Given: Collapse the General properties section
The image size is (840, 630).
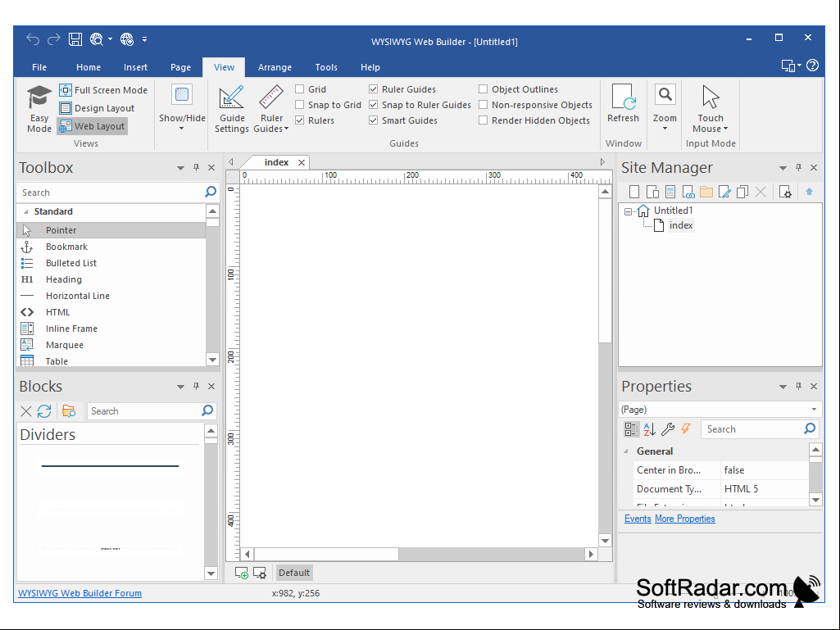Looking at the screenshot, I should tap(626, 451).
